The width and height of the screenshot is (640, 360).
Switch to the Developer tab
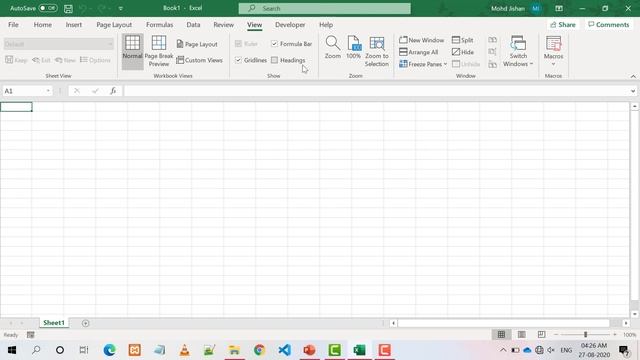[x=290, y=25]
